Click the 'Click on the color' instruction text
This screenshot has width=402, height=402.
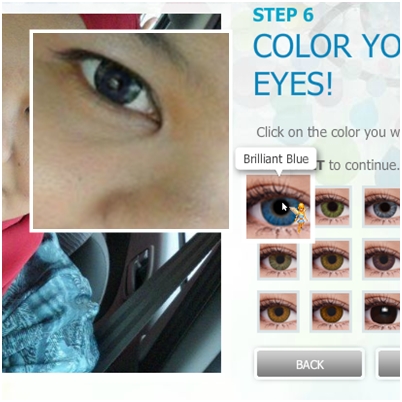(328, 133)
